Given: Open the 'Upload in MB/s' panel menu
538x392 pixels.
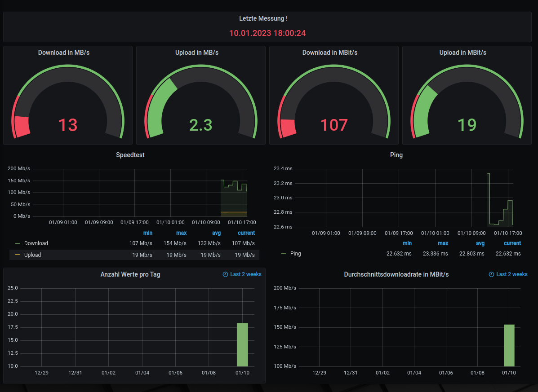Looking at the screenshot, I should (197, 53).
